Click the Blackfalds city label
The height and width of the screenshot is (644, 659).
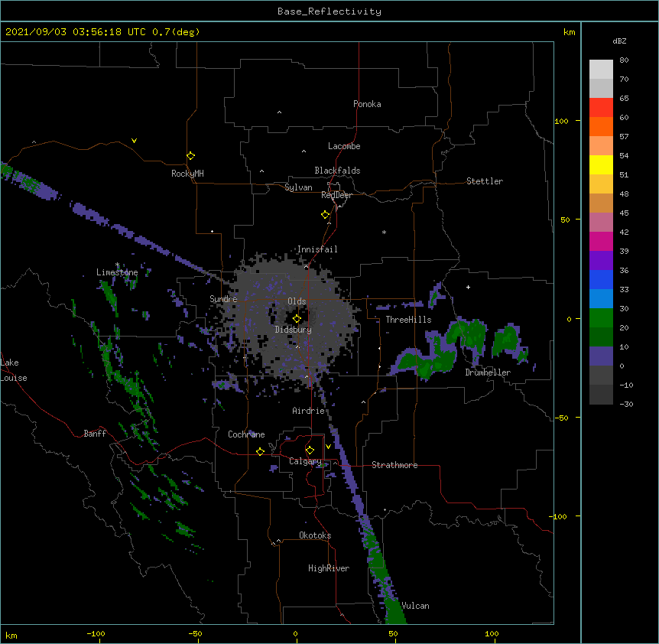point(337,171)
